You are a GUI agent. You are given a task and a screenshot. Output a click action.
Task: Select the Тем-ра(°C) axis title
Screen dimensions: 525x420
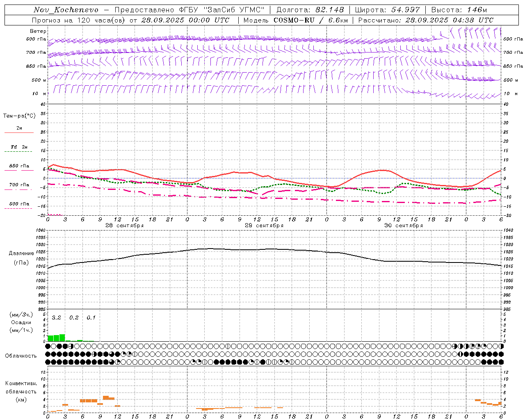[x=19, y=116]
